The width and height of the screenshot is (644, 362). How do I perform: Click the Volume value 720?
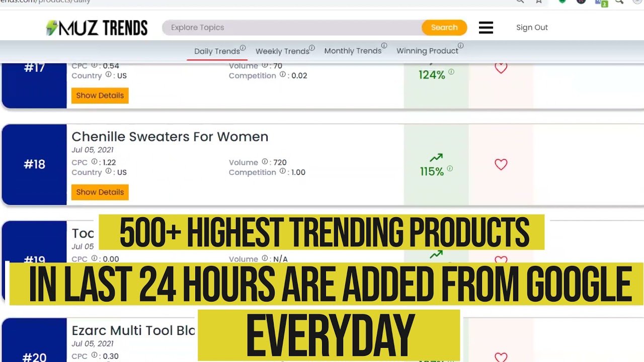pos(280,162)
